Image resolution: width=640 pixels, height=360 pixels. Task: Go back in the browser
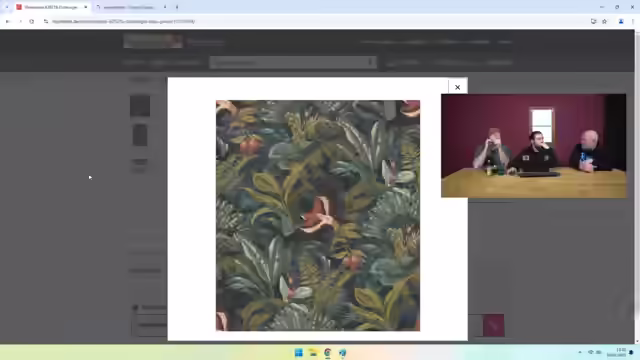(x=8, y=21)
